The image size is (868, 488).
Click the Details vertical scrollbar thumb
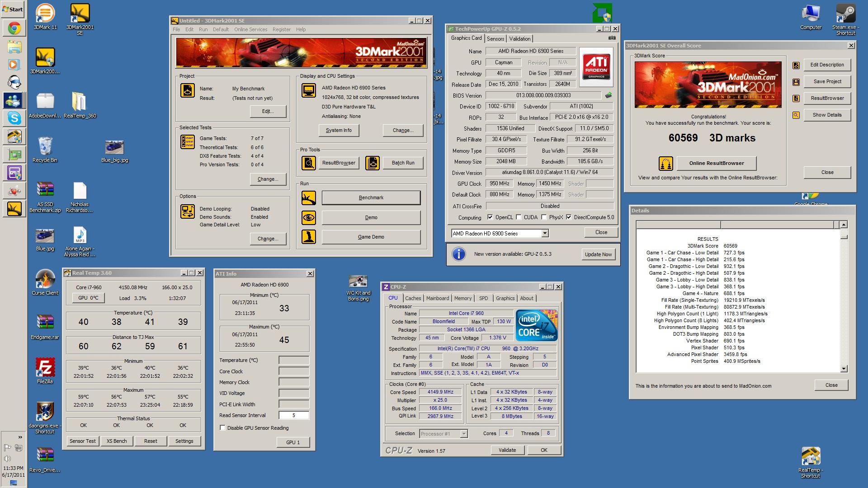coord(844,236)
